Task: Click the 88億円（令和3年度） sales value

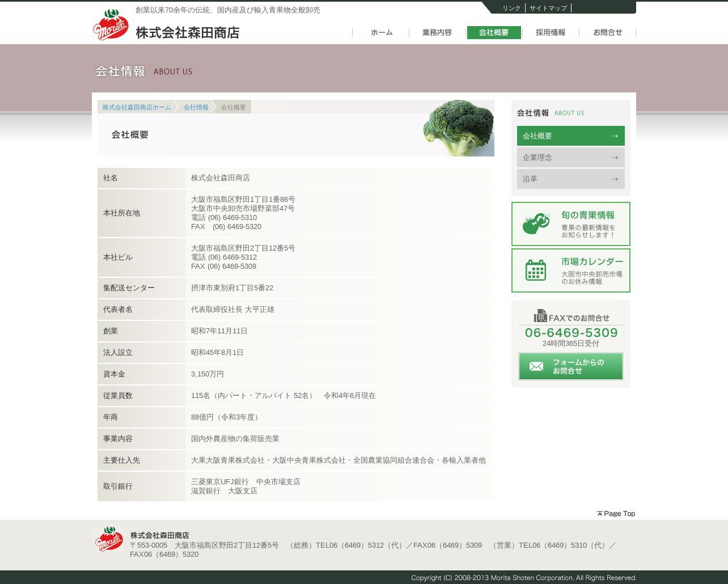Action: (x=226, y=417)
